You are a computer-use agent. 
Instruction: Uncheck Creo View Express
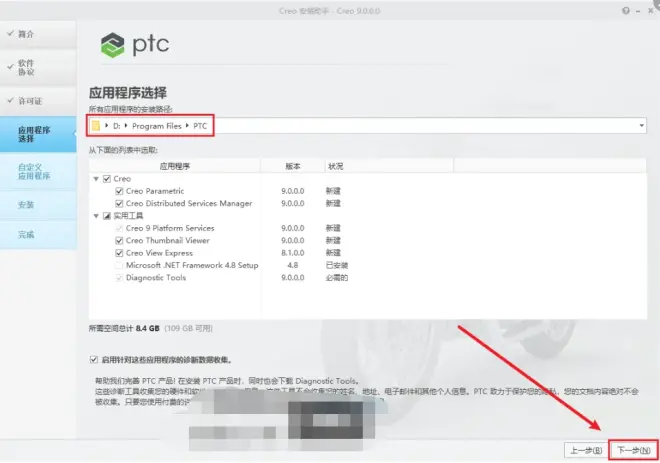[x=119, y=253]
